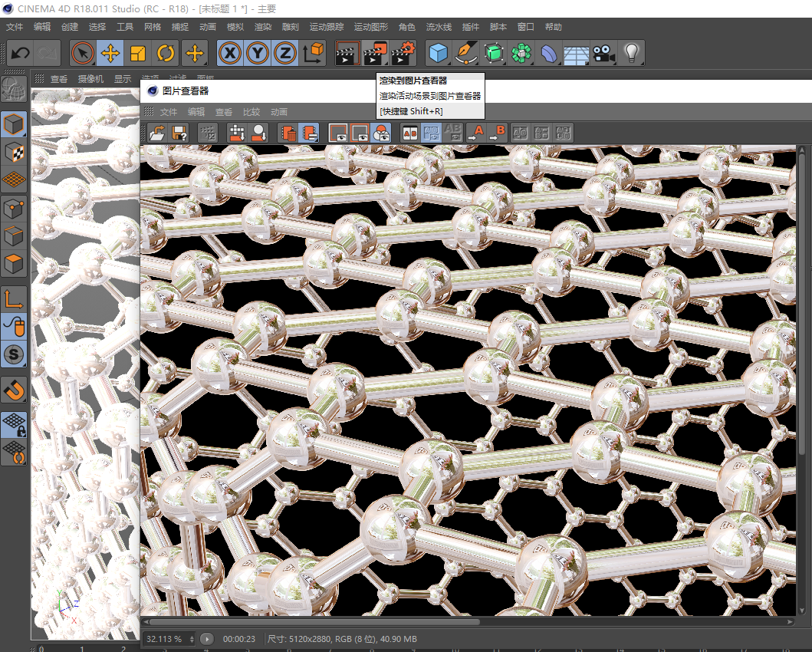Viewport: 812px width, 652px height.
Task: Open the Array modeling objects icon
Action: [521, 53]
